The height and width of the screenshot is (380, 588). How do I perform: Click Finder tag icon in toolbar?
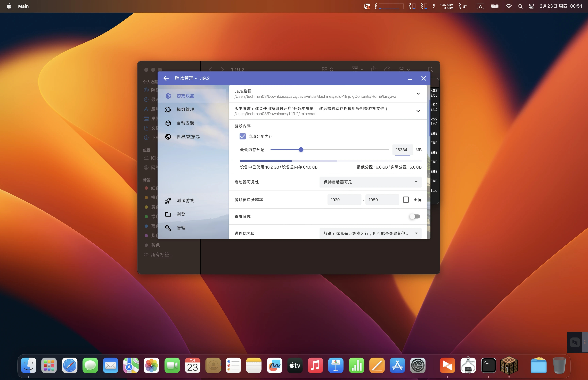[x=387, y=69]
